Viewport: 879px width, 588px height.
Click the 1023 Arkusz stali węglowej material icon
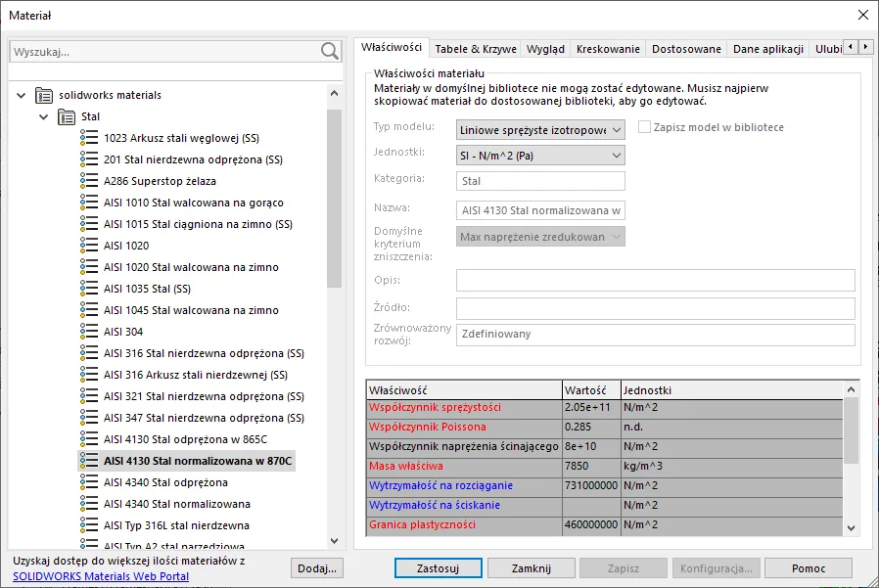coord(89,138)
